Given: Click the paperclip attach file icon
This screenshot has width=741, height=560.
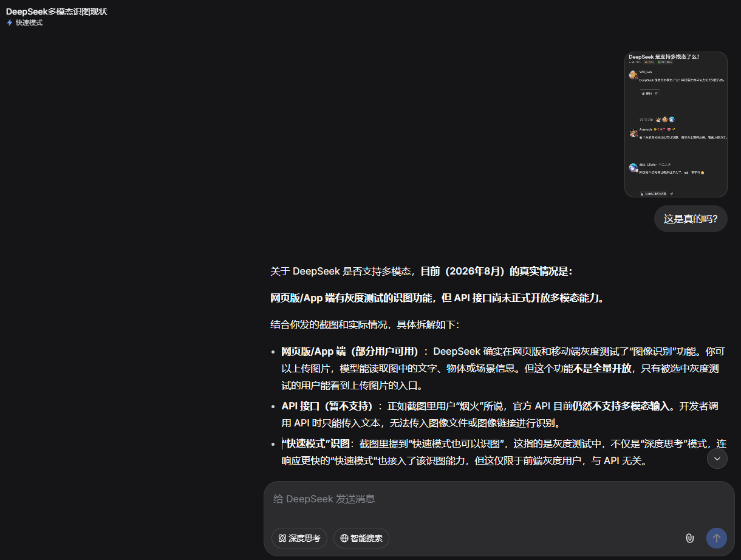Looking at the screenshot, I should click(689, 538).
